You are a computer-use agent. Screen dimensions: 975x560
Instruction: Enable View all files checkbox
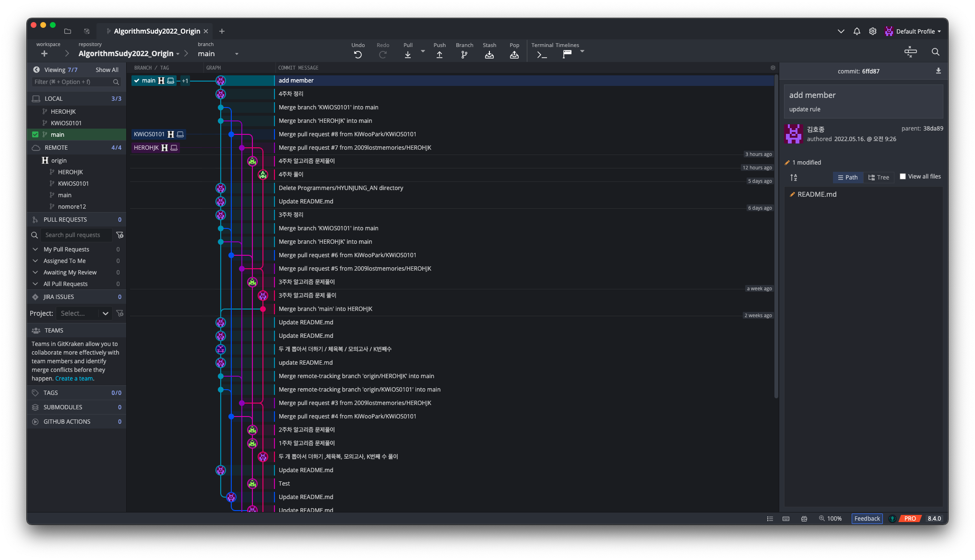click(x=903, y=177)
